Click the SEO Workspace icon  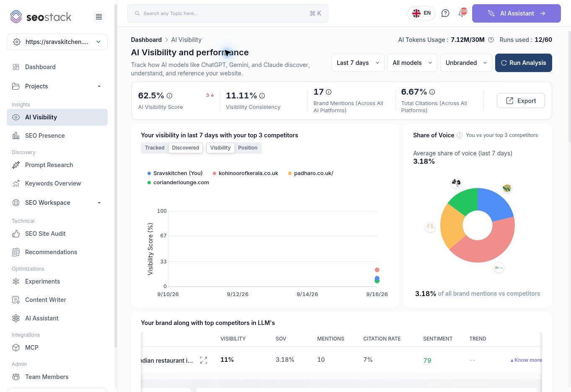pos(16,203)
